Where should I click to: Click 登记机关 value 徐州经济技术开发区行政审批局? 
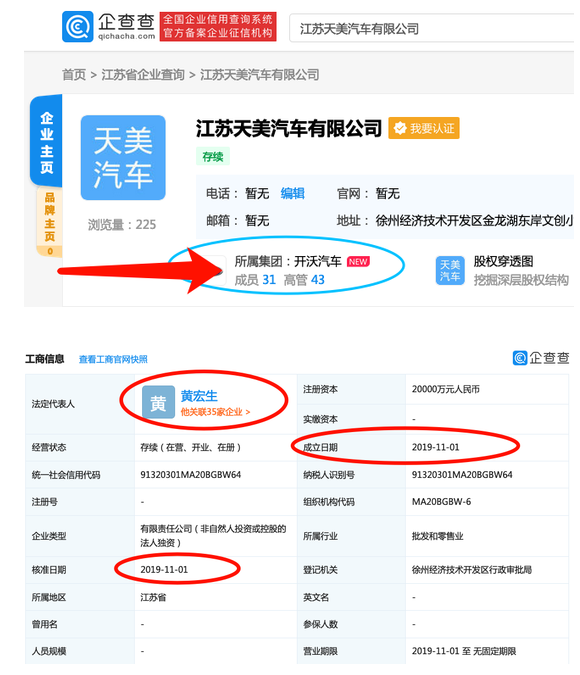tap(472, 570)
